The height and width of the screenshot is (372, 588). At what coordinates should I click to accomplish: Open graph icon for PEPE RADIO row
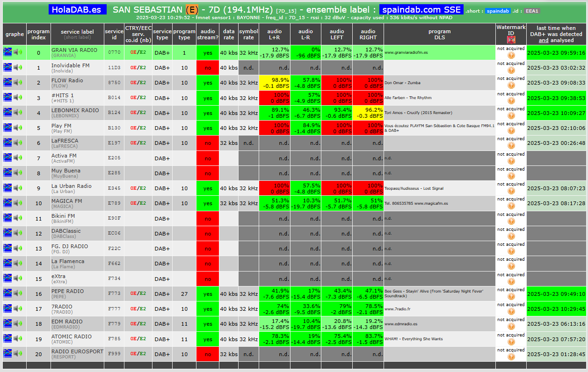coord(7,293)
